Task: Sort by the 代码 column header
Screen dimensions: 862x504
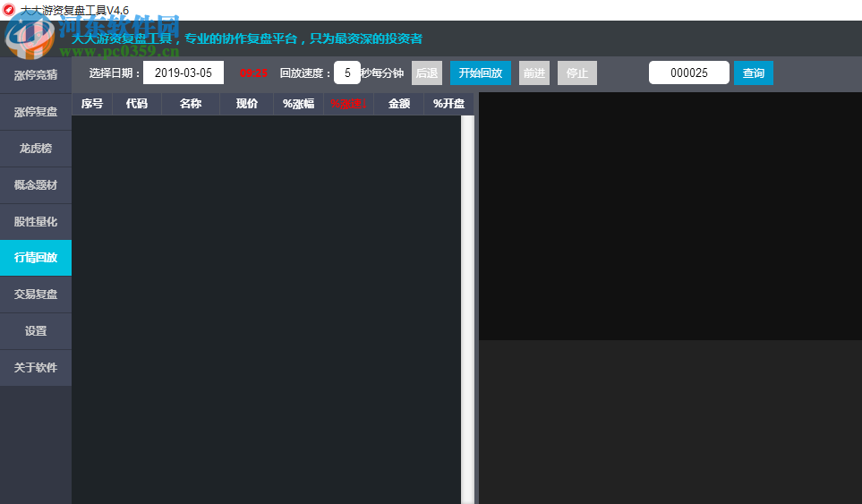Action: click(x=137, y=103)
